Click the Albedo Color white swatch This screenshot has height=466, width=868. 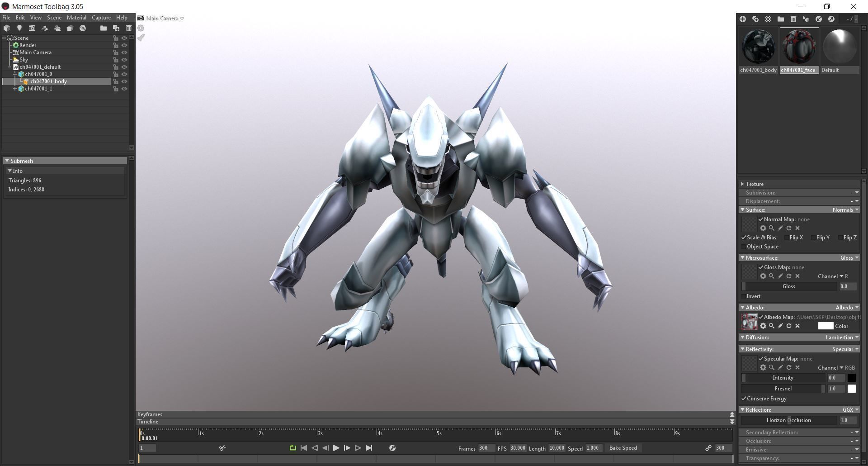click(x=826, y=326)
